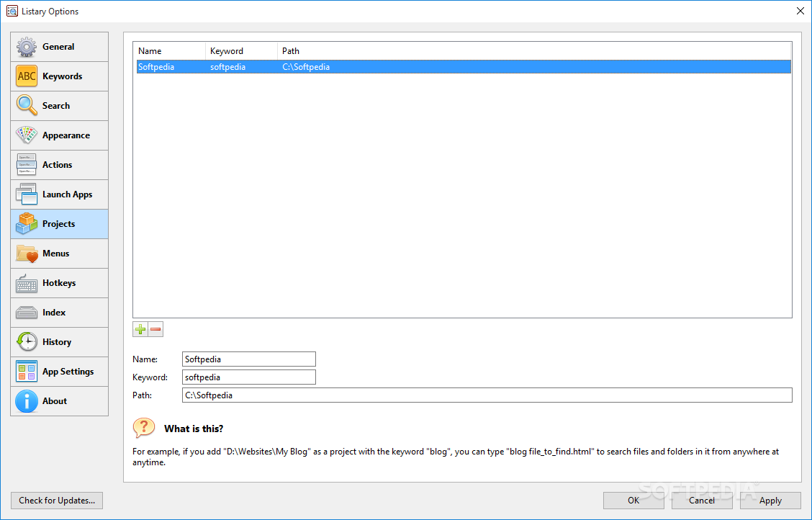Click the App Settings grid icon
The image size is (812, 520).
coord(27,372)
